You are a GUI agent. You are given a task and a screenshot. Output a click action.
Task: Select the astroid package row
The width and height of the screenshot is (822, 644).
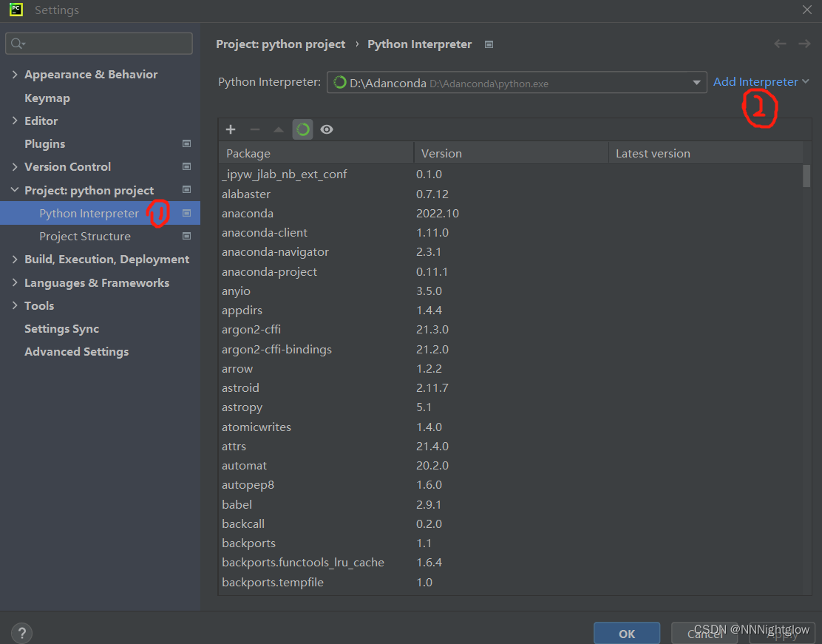click(511, 387)
